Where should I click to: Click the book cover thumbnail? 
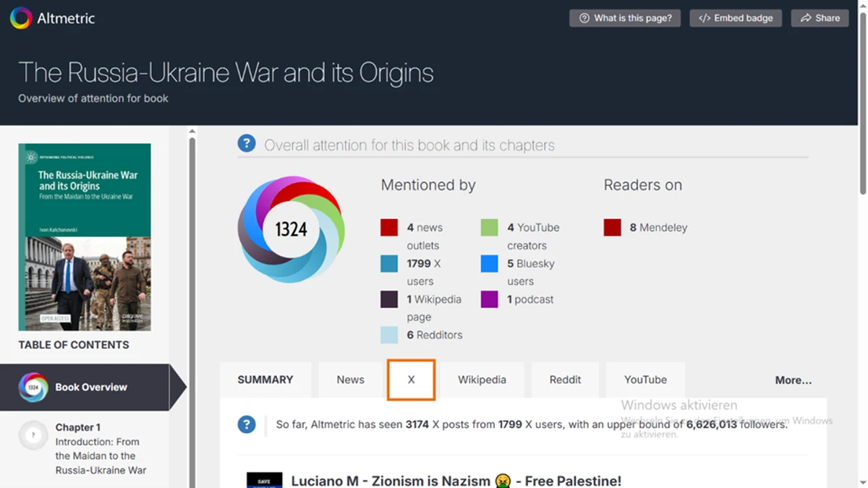(85, 236)
